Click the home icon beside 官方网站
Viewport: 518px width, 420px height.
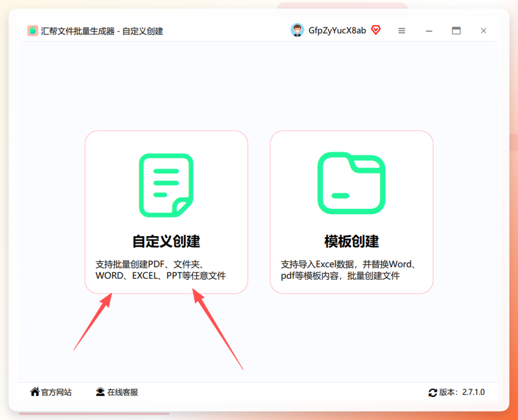tap(35, 392)
